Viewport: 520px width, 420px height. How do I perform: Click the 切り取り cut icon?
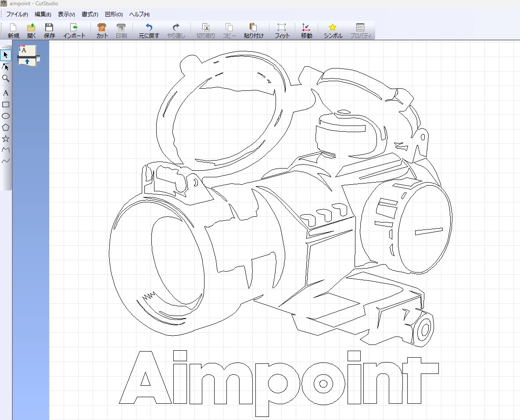click(206, 31)
